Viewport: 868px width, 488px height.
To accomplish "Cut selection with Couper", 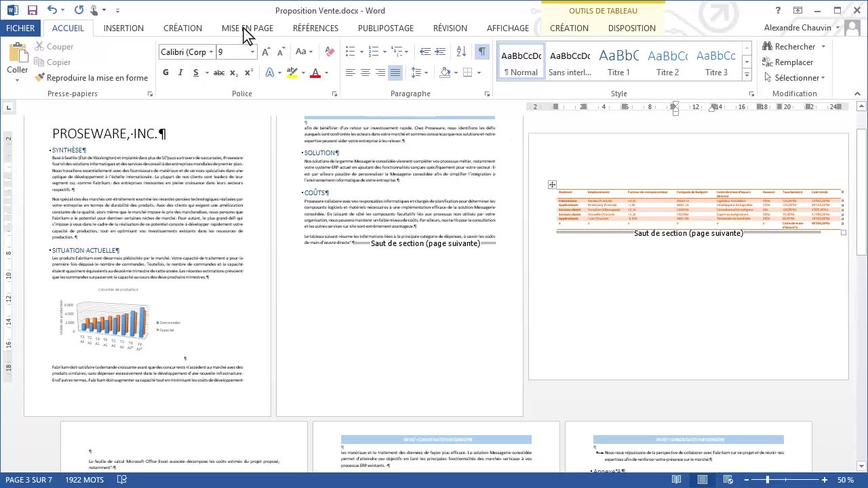I will 53,47.
